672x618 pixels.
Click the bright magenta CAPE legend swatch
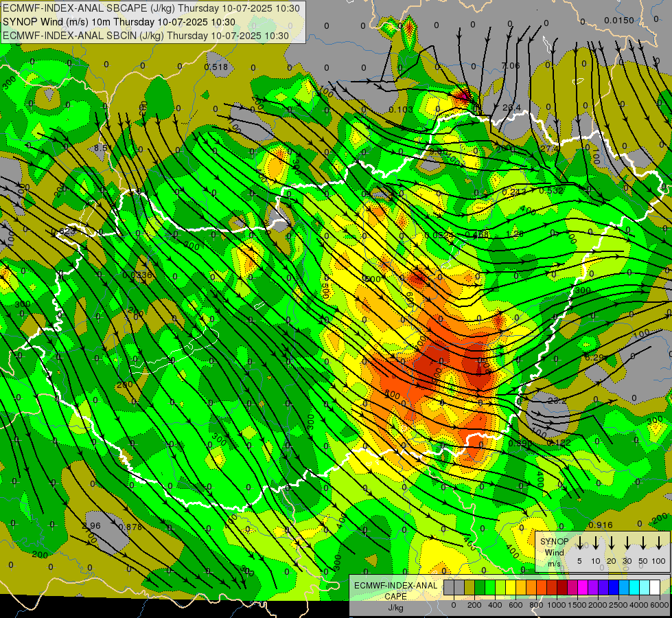[x=583, y=588]
